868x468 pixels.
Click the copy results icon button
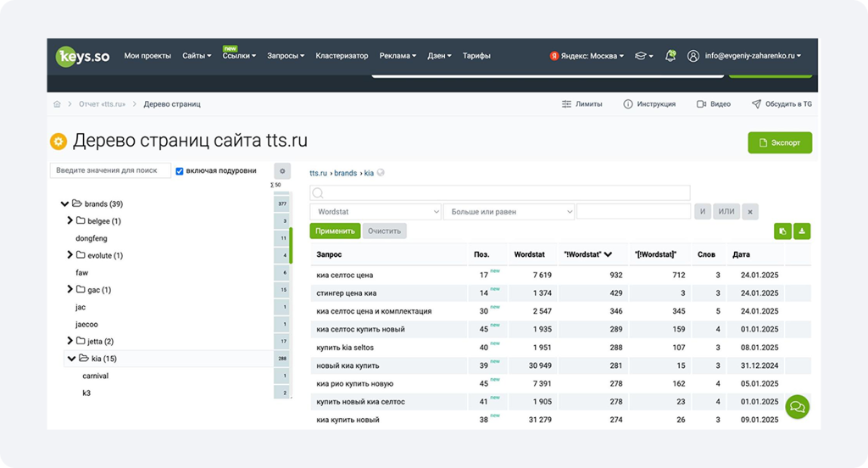pyautogui.click(x=782, y=231)
